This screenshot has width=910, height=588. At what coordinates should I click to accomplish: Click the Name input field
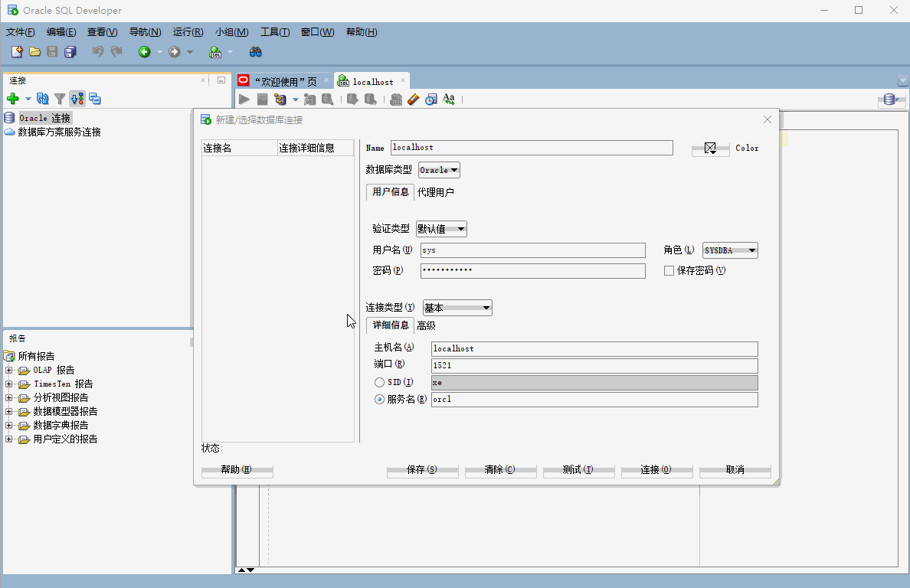pyautogui.click(x=532, y=148)
